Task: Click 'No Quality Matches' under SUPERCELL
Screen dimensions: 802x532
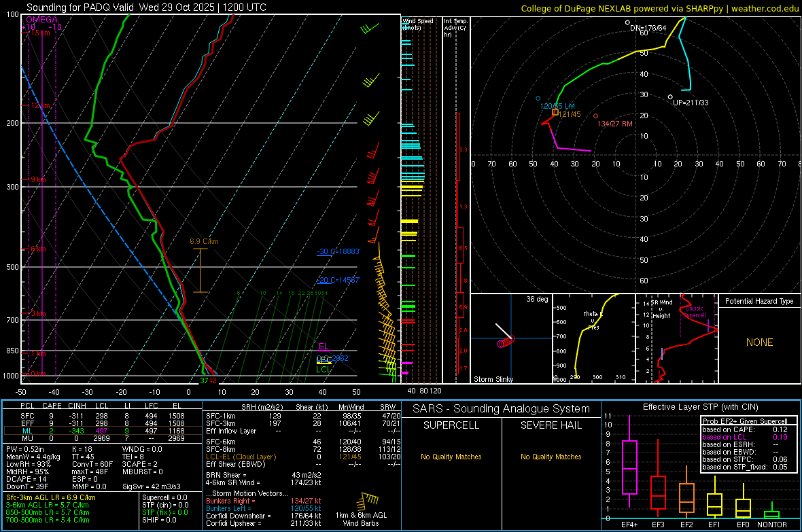Action: (451, 457)
